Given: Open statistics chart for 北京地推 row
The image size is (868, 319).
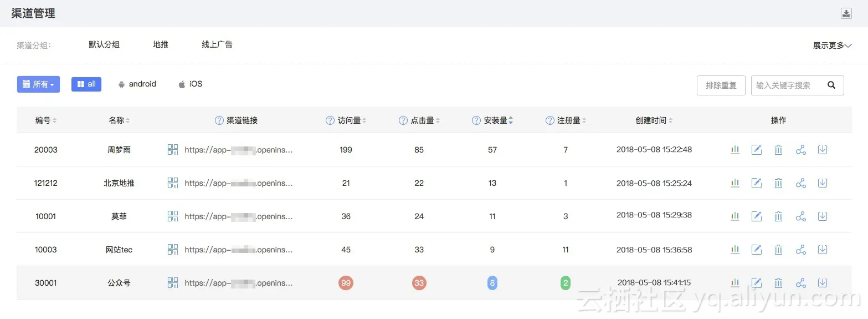Looking at the screenshot, I should point(735,183).
